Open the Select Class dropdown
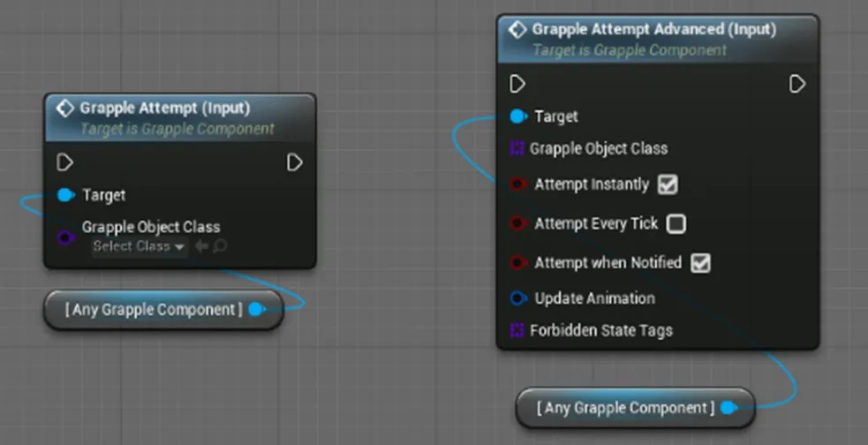 click(x=140, y=246)
